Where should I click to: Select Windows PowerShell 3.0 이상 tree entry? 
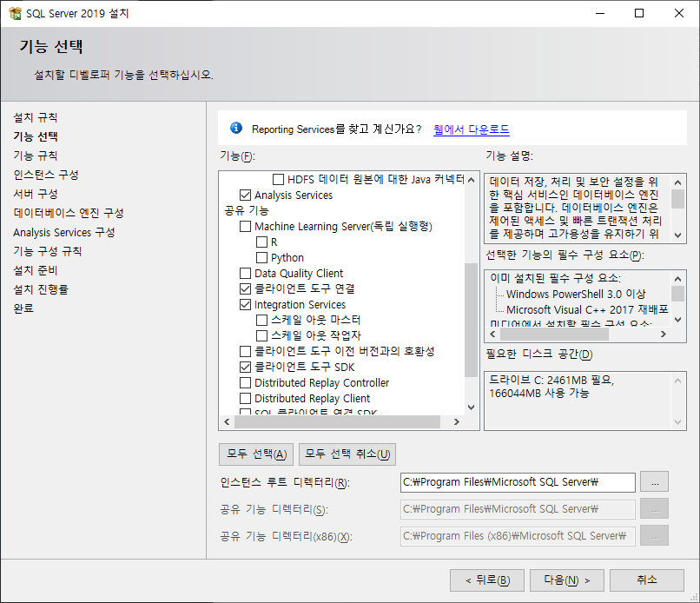(576, 294)
